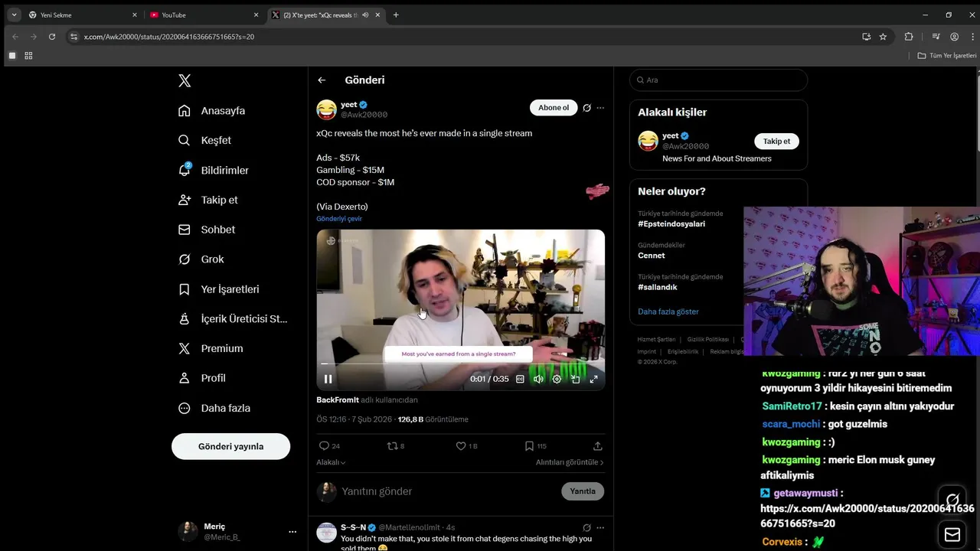980x551 pixels.
Task: Go back with the Gönderi back arrow
Action: click(x=322, y=80)
